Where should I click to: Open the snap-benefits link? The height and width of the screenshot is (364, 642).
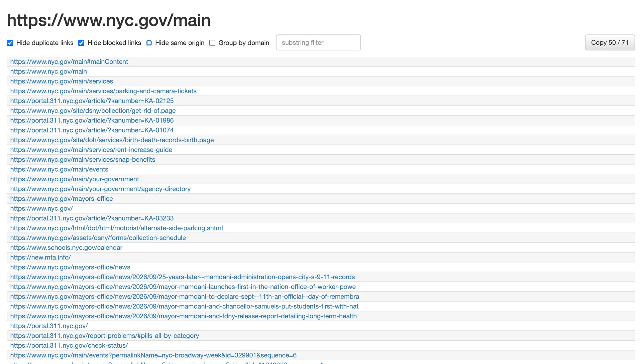pos(83,160)
